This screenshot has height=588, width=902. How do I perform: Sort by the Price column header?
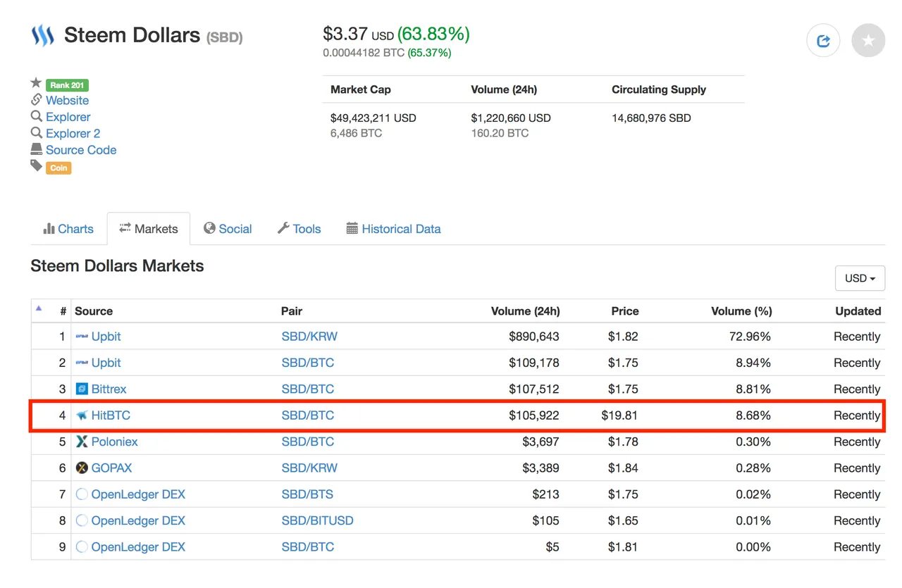(625, 311)
